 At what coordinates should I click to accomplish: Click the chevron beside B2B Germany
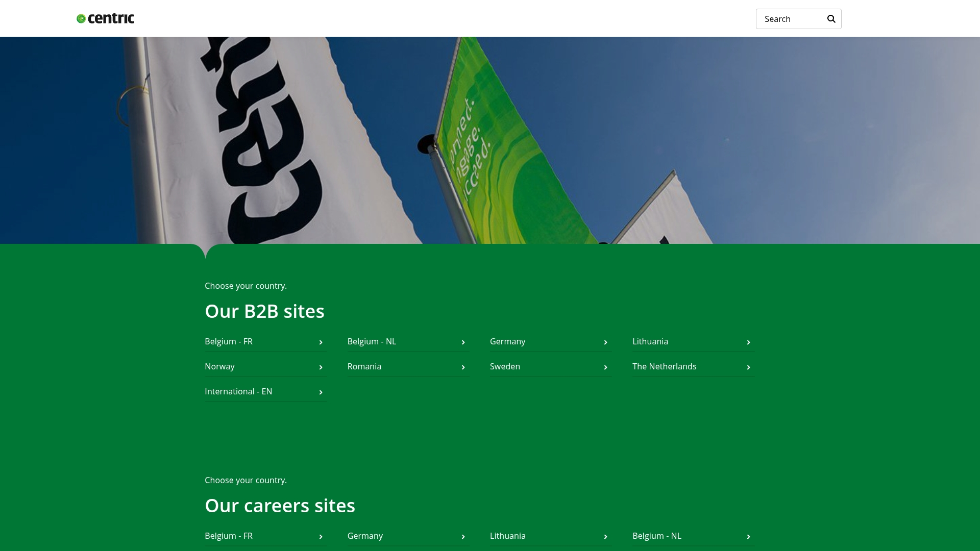pyautogui.click(x=605, y=342)
